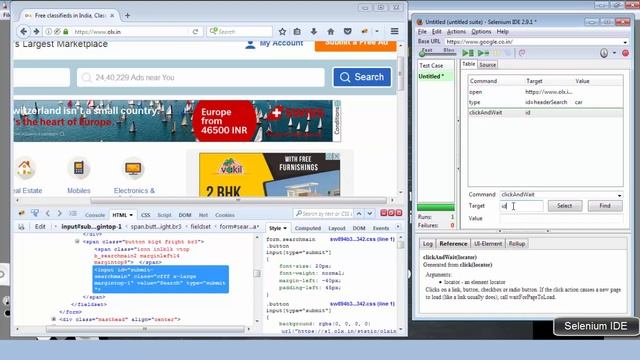
Task: Bookmark this page with star icon
Action: [282, 31]
